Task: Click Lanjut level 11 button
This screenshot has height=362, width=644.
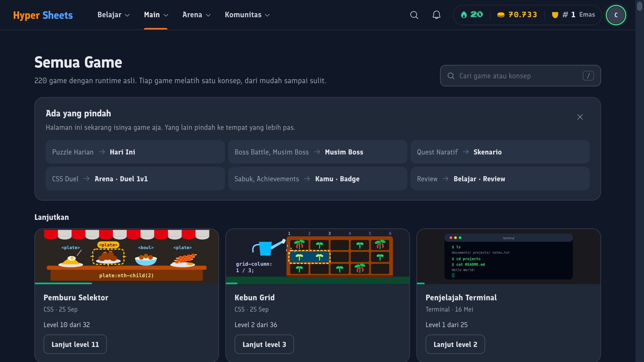Action: (x=75, y=344)
